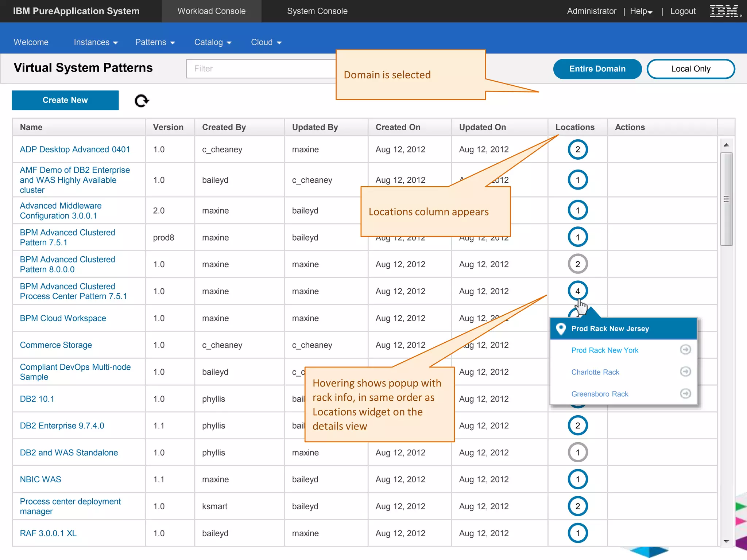The image size is (747, 560).
Task: Select the Local Only toggle
Action: (x=691, y=69)
